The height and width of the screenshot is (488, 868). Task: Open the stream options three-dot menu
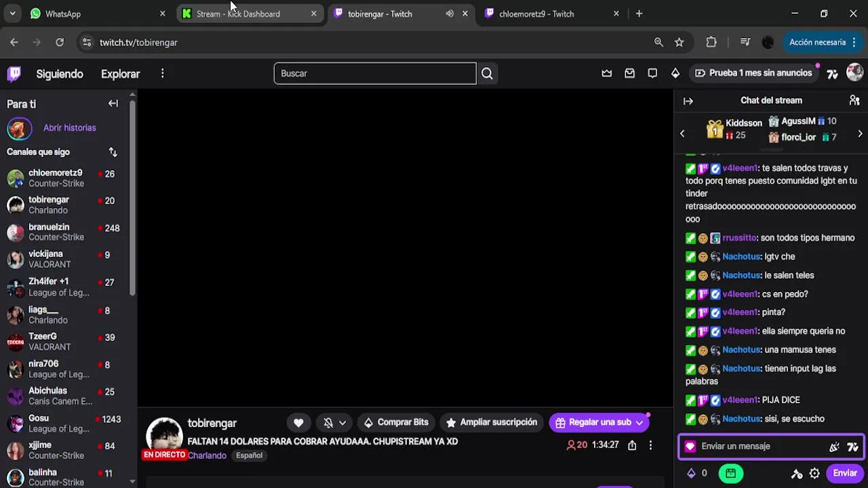click(650, 445)
